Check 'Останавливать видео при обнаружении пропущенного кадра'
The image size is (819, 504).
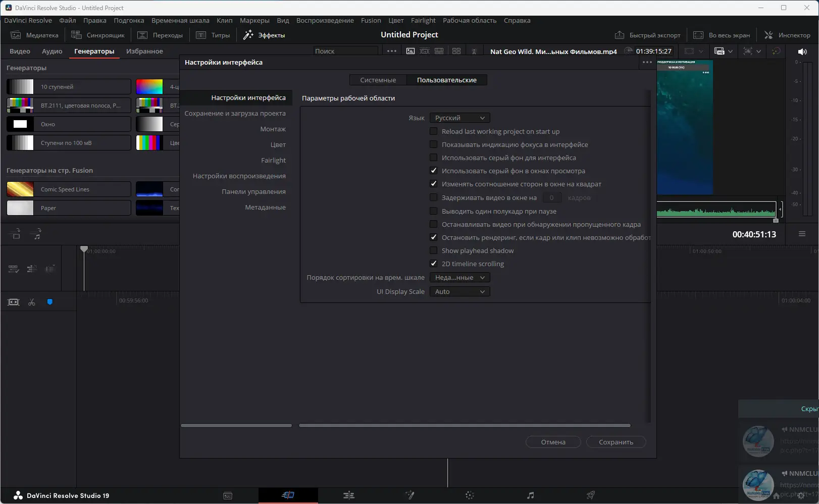tap(434, 224)
